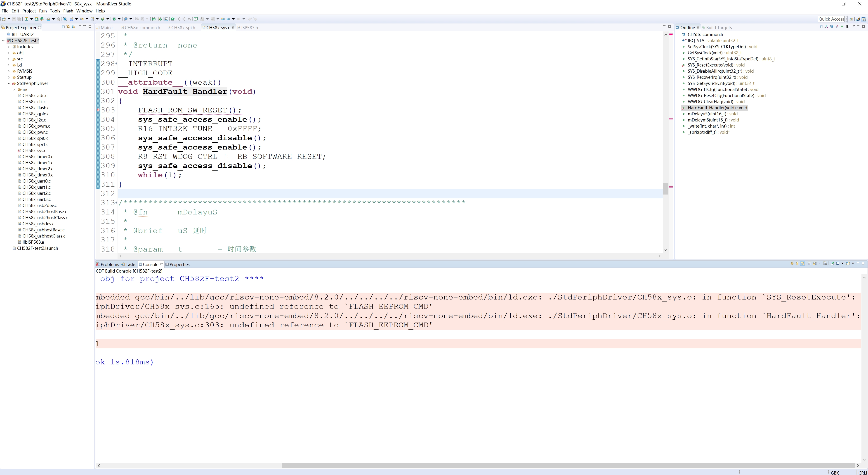Click the Save All toolbar icon
Image resolution: width=868 pixels, height=475 pixels.
[19, 19]
